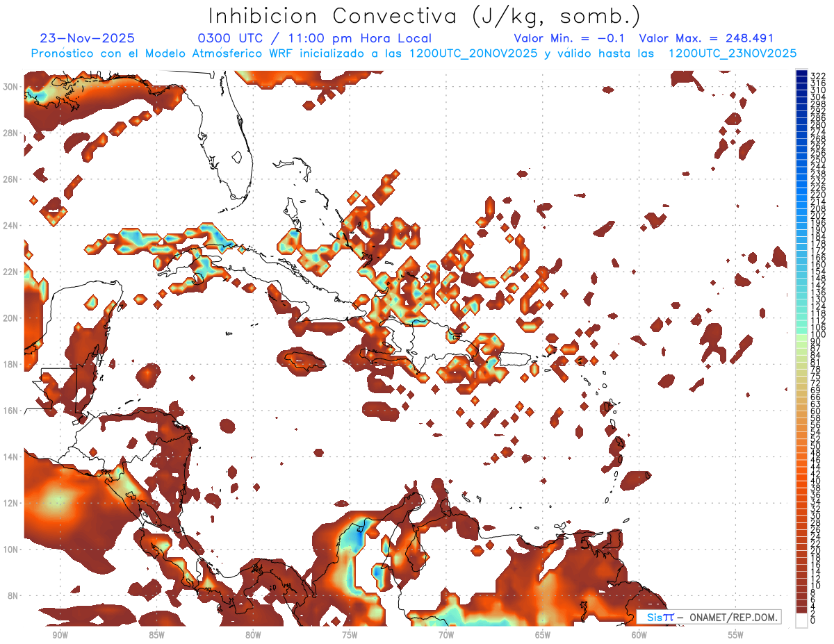834x644 pixels.
Task: Click the 85W longitude label
Action: (x=156, y=636)
